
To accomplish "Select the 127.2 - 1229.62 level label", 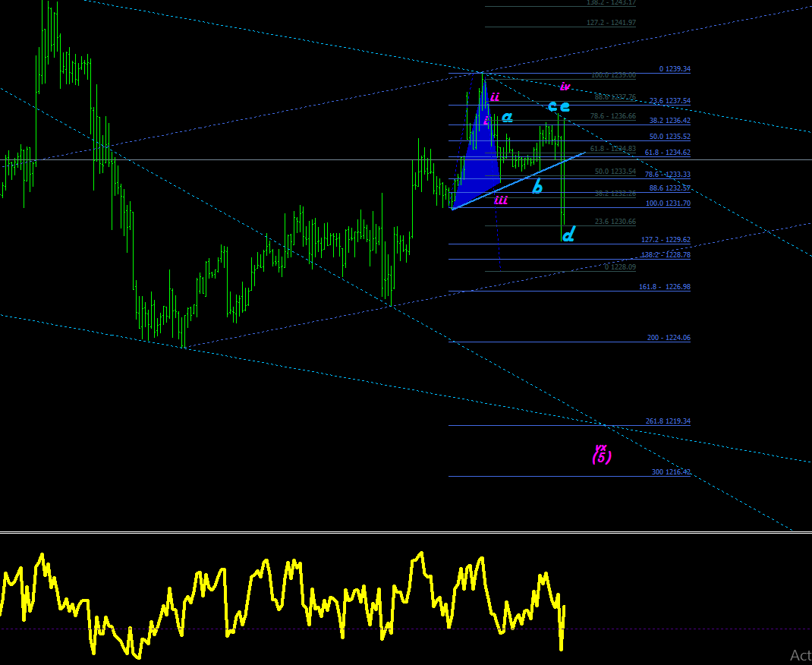I will [x=666, y=240].
